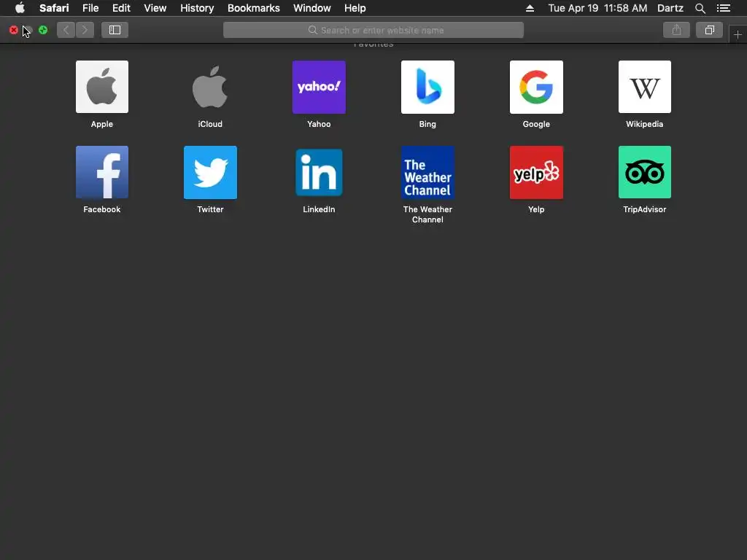Open the Bookmarks menu

point(253,8)
